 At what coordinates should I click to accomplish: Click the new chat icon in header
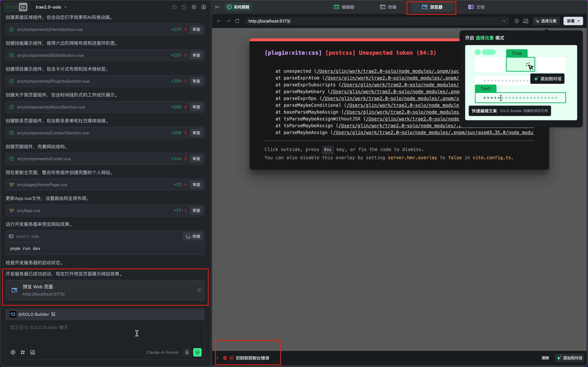click(x=174, y=7)
